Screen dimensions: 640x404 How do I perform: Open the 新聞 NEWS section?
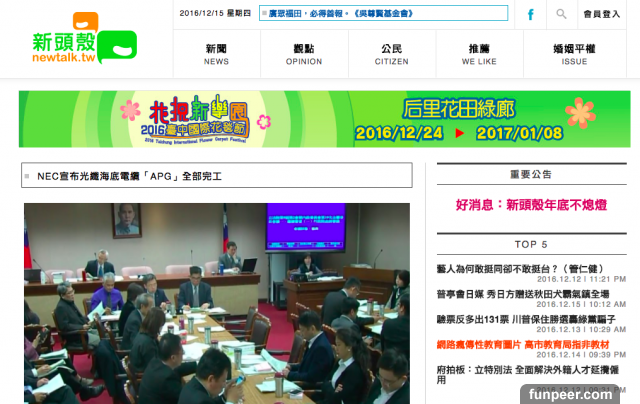click(216, 54)
